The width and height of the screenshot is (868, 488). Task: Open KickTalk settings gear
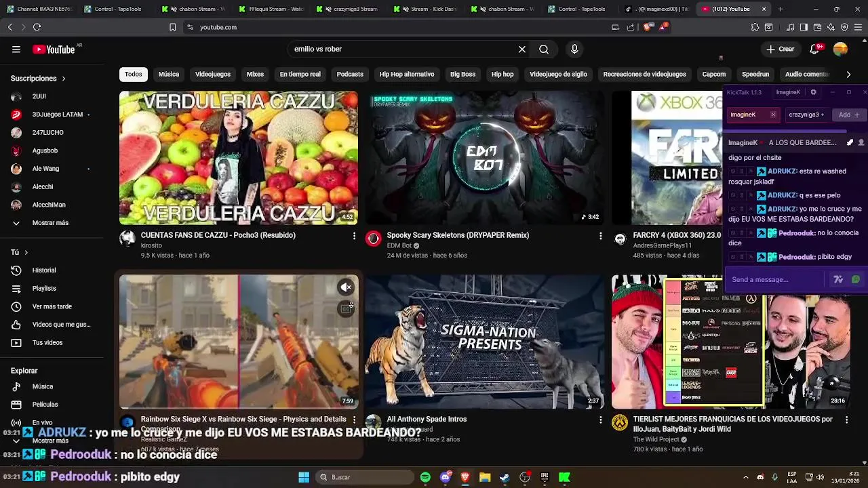(813, 92)
